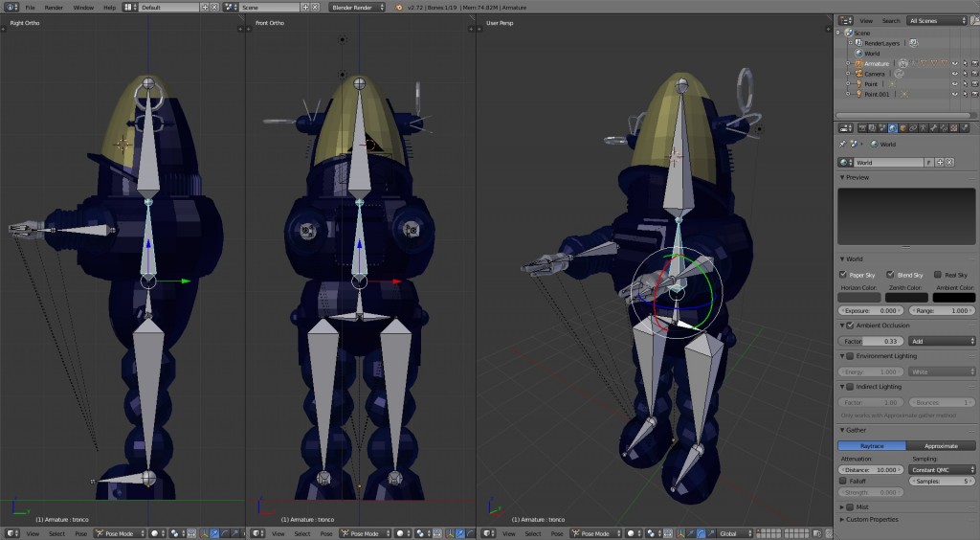The image size is (980, 540).
Task: Expand the Custom Properties panel
Action: point(871,519)
